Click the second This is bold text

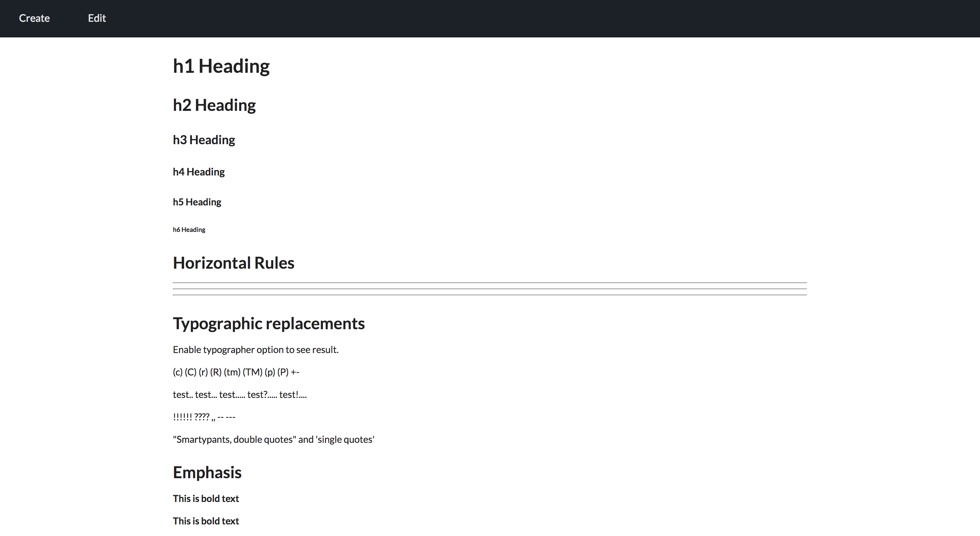coord(206,521)
